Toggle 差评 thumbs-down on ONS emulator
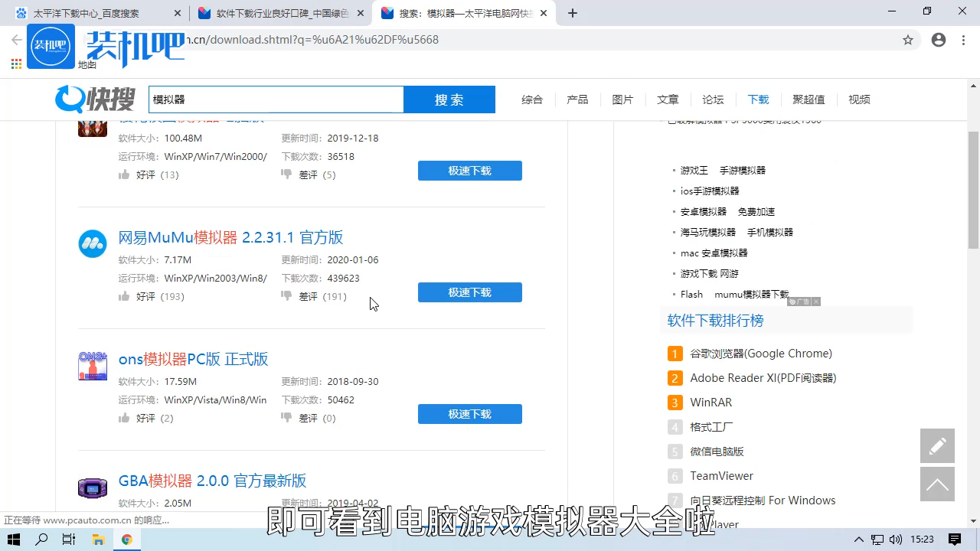The width and height of the screenshot is (980, 551). pos(286,418)
